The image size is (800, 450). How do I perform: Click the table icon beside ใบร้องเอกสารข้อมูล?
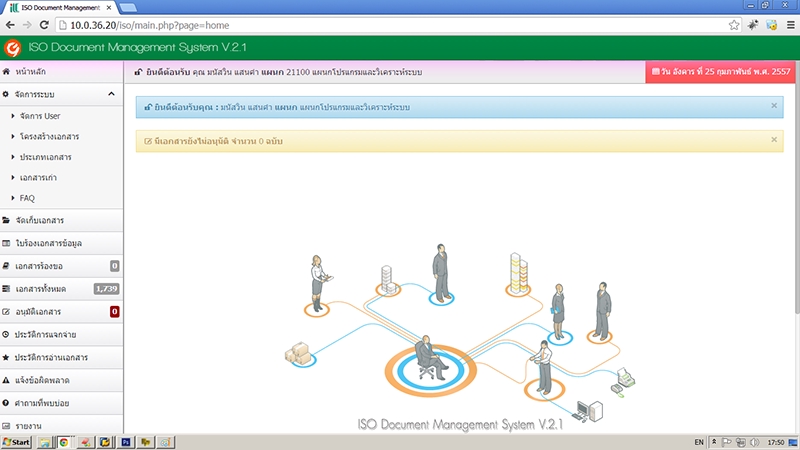tap(6, 243)
